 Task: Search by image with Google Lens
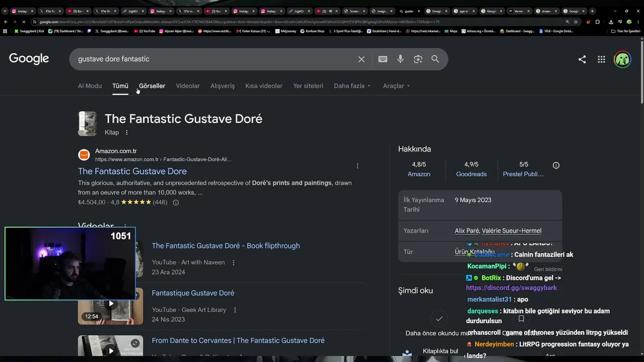click(418, 59)
